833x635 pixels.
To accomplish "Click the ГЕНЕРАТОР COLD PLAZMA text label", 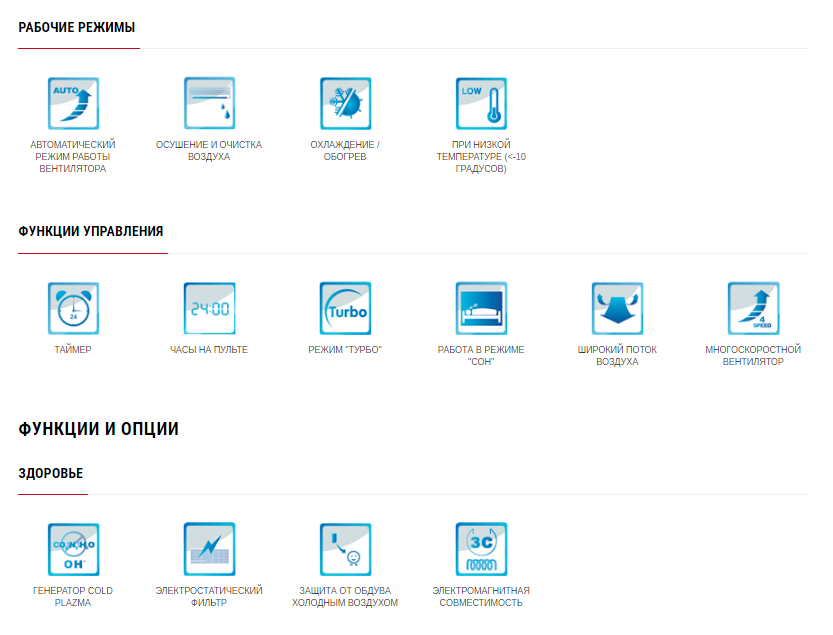I will [73, 597].
